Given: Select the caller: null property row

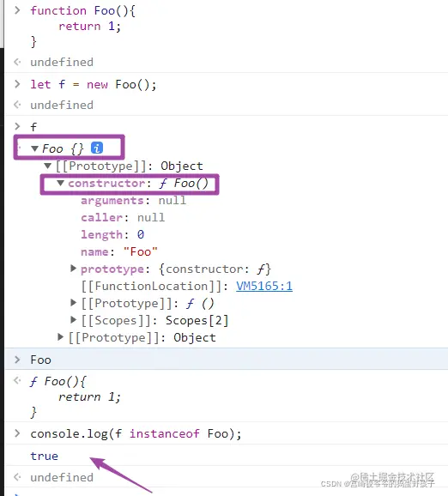Looking at the screenshot, I should tap(123, 218).
